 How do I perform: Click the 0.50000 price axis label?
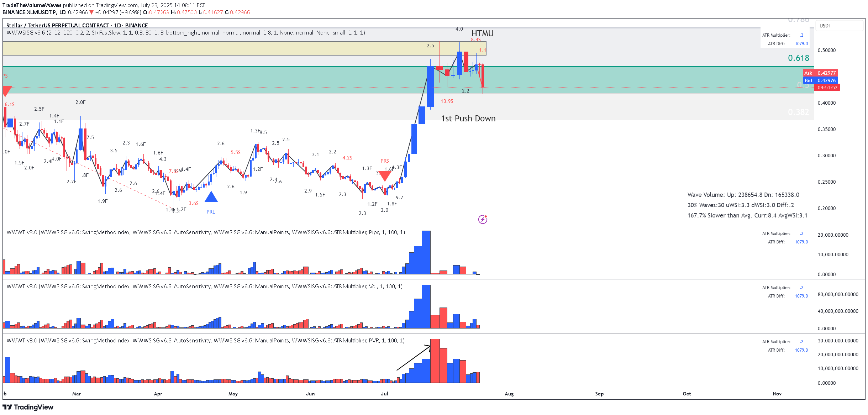coord(826,50)
